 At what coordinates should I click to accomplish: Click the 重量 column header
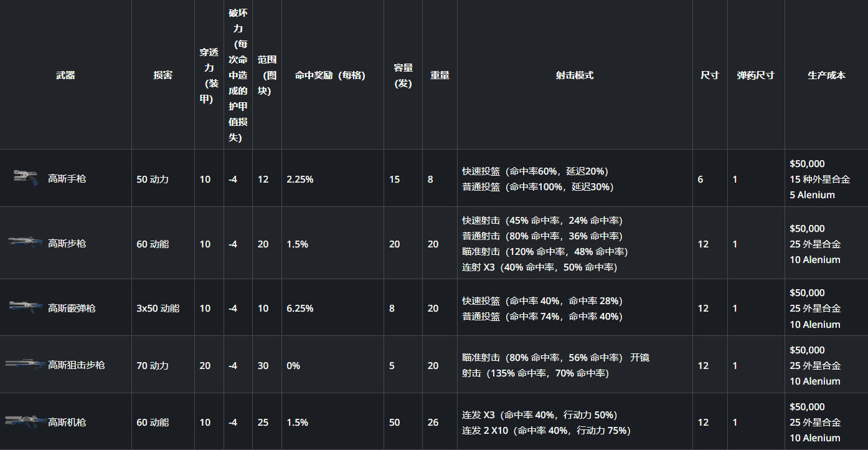(440, 75)
